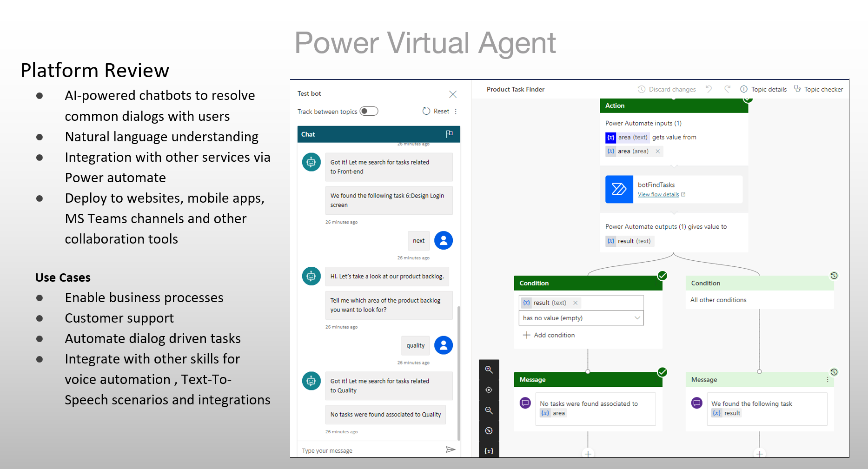This screenshot has height=469, width=868.
Task: Add node below left Message
Action: (x=588, y=454)
